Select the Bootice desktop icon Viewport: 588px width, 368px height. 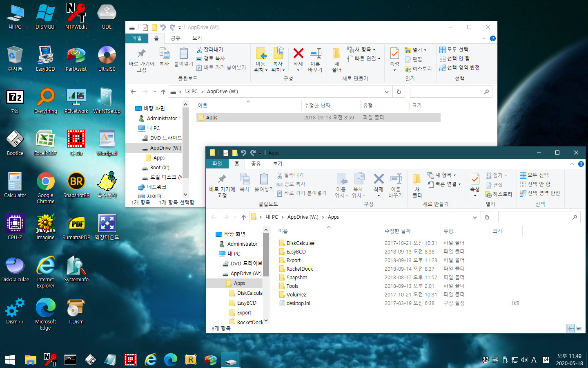15,143
